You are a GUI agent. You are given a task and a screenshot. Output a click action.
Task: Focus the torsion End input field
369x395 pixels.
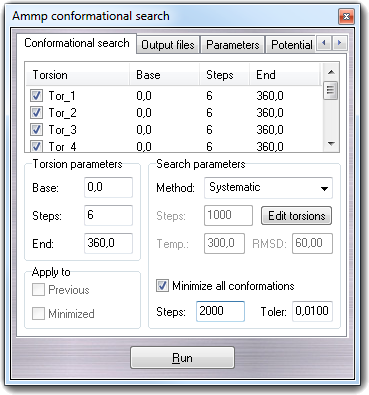click(x=108, y=243)
